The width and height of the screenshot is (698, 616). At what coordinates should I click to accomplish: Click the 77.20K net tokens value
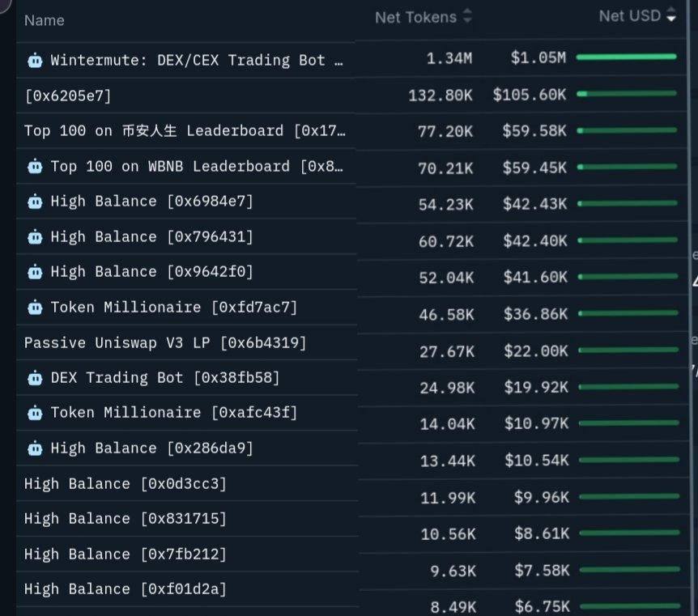(445, 131)
